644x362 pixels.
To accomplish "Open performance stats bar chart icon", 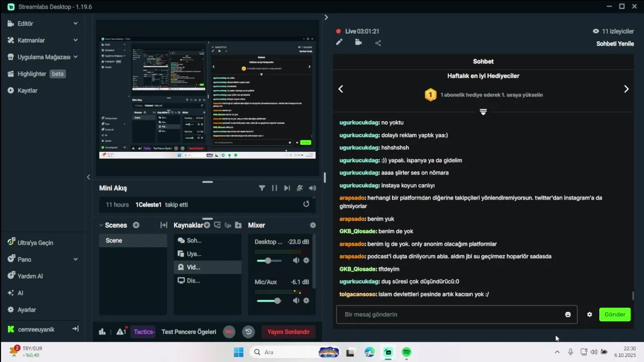I will [102, 332].
